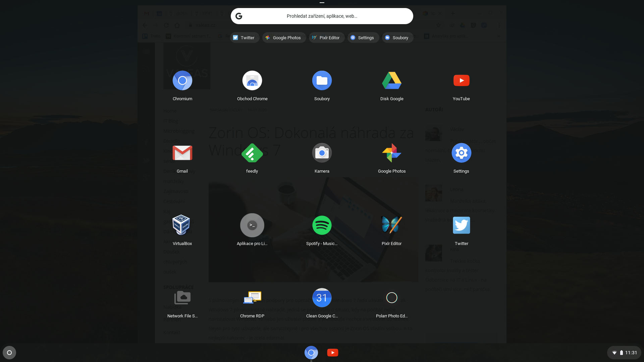Click the launcher circle button on shelf

[x=9, y=353]
